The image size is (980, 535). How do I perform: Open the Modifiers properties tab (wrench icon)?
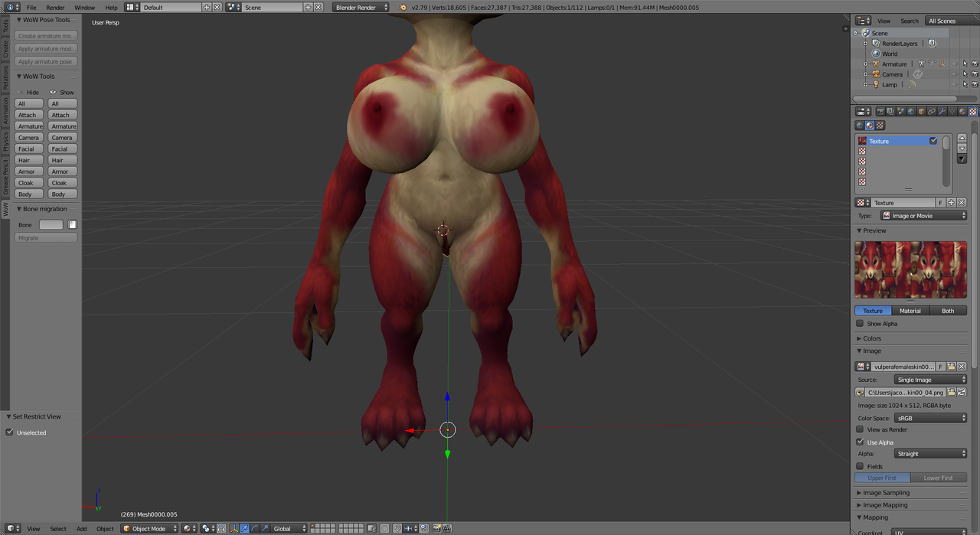point(942,111)
